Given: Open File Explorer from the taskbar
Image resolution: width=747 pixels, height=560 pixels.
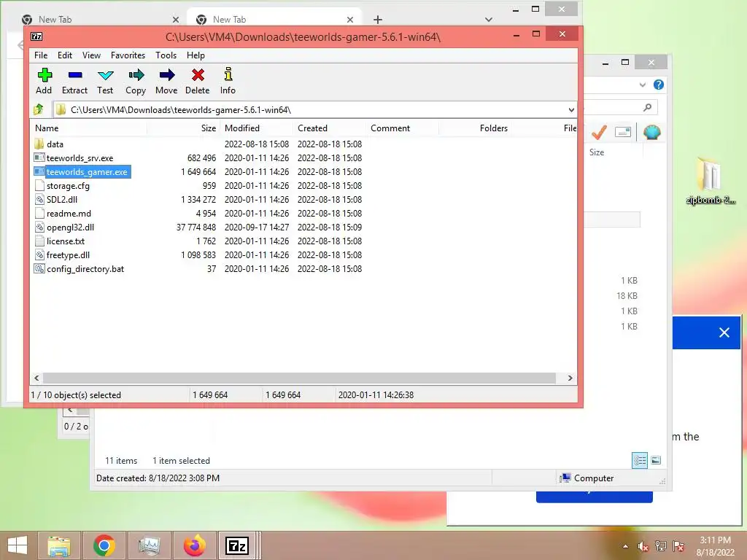Looking at the screenshot, I should tap(58, 545).
